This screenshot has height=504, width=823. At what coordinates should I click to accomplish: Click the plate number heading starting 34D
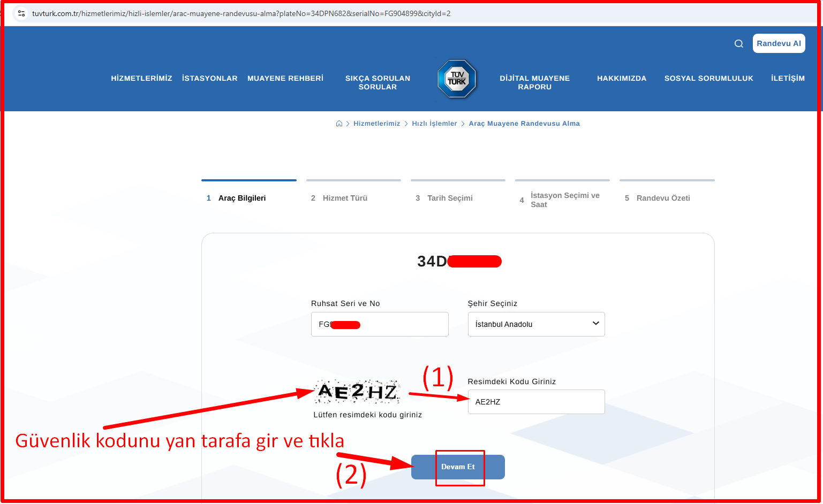[459, 261]
